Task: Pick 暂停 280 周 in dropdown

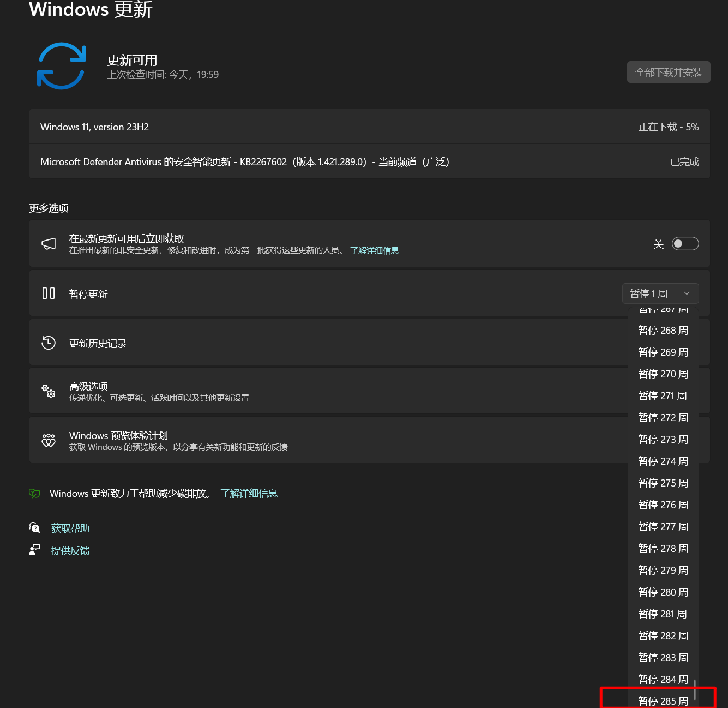Action: click(x=663, y=592)
